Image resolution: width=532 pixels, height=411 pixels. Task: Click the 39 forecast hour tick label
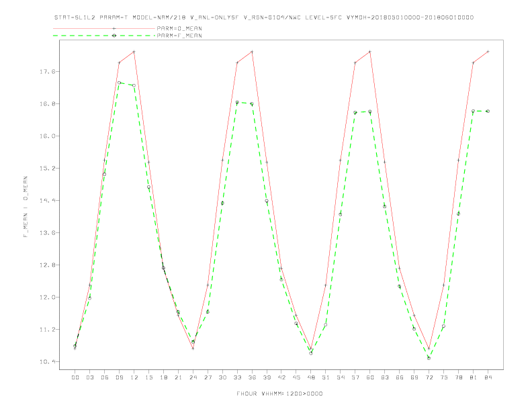click(x=267, y=377)
